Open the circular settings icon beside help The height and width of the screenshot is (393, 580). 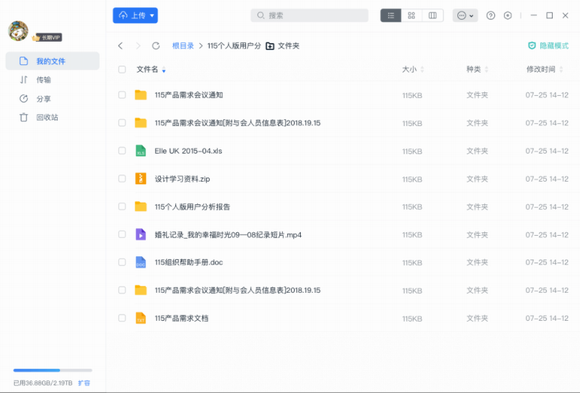coord(508,16)
